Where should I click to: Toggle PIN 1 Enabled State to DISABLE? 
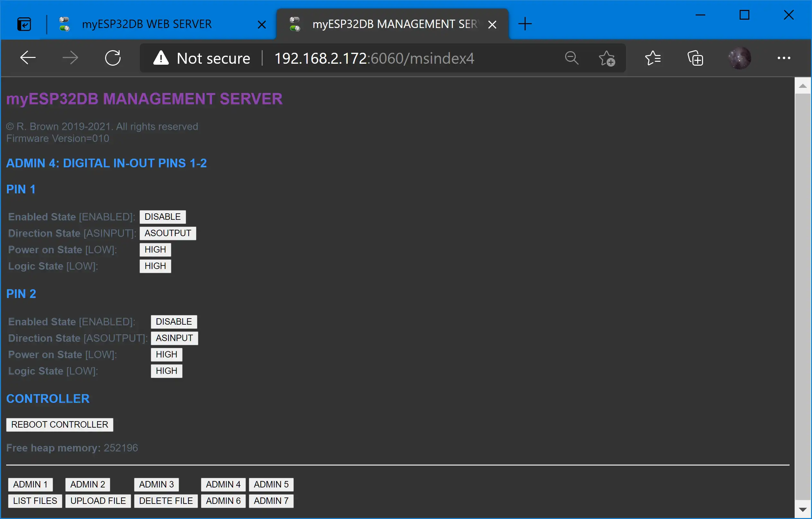pos(163,216)
